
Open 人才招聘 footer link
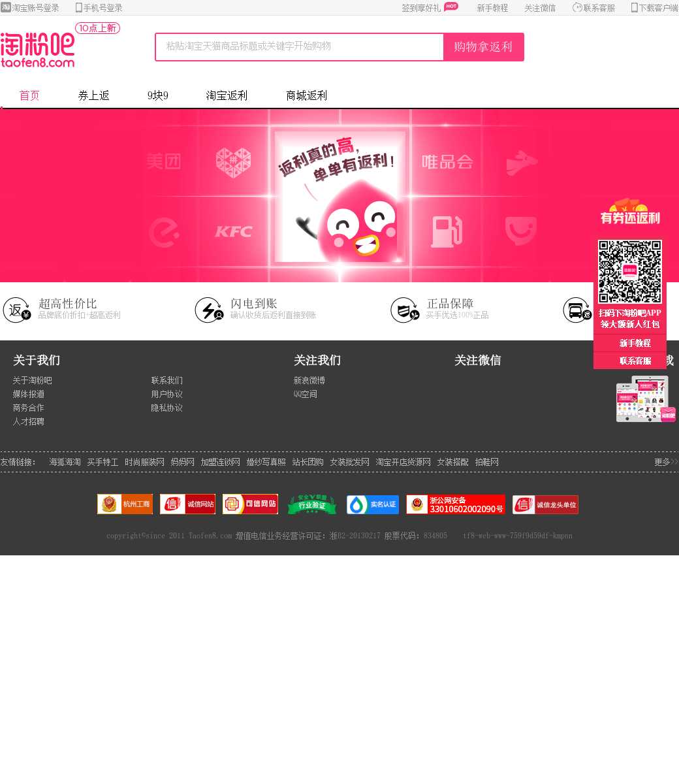click(28, 421)
